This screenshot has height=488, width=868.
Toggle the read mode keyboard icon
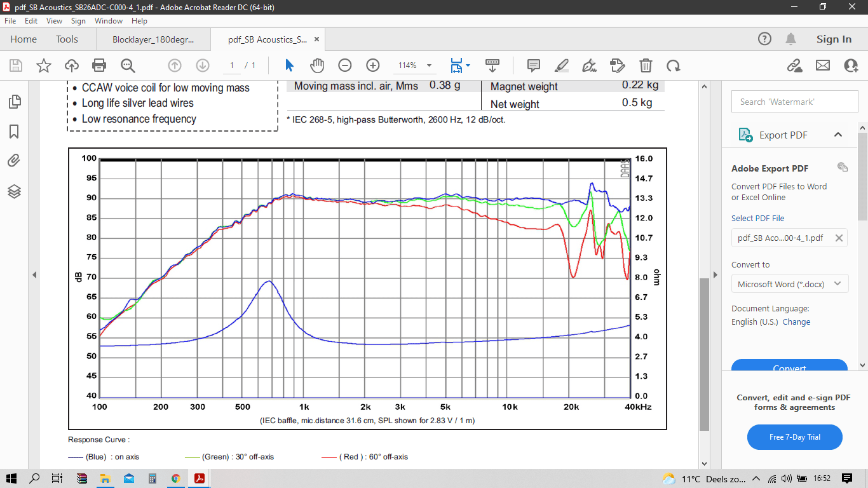coord(492,65)
